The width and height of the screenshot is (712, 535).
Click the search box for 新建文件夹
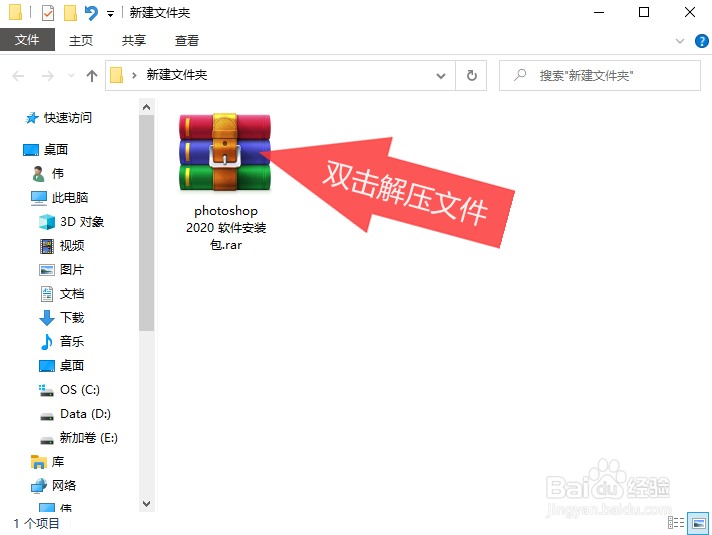[x=599, y=75]
